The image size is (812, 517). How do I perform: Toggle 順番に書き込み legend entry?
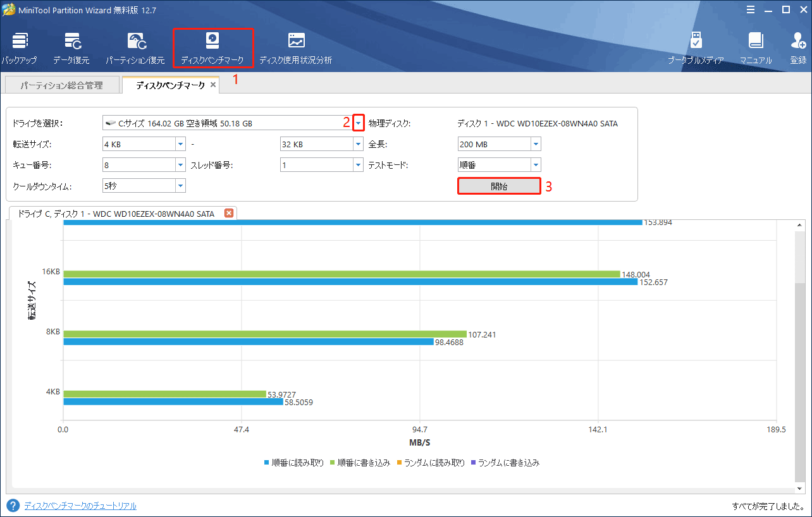click(x=360, y=463)
